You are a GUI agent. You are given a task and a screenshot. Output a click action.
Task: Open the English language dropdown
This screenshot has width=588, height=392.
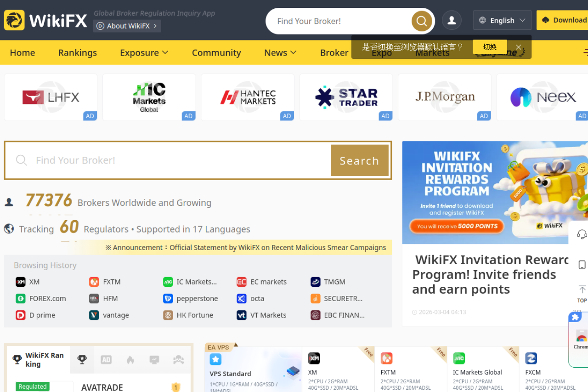pyautogui.click(x=502, y=20)
